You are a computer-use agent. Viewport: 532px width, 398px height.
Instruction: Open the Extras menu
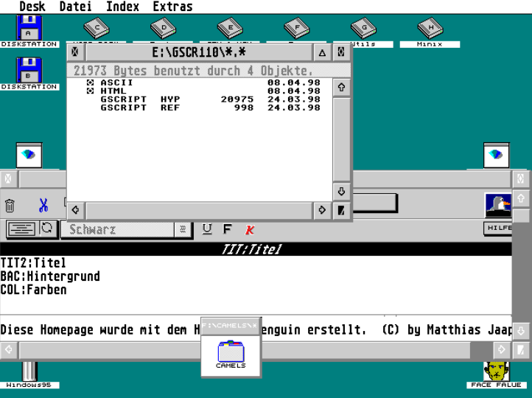(172, 7)
